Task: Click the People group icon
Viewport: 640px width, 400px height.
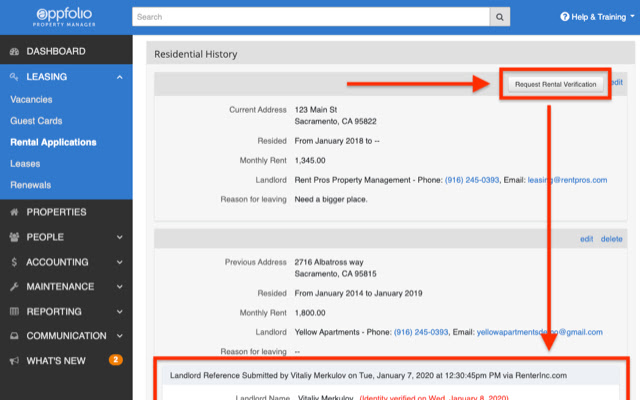Action: pyautogui.click(x=14, y=237)
